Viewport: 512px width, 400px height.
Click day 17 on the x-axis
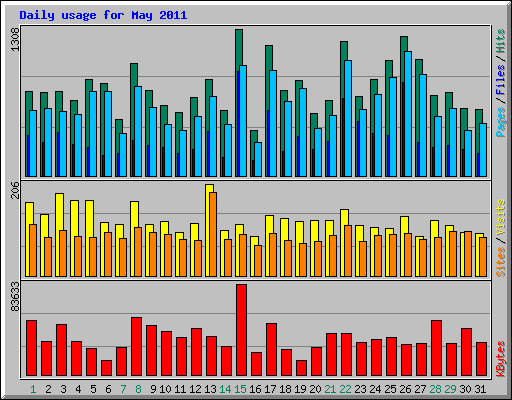pyautogui.click(x=270, y=389)
